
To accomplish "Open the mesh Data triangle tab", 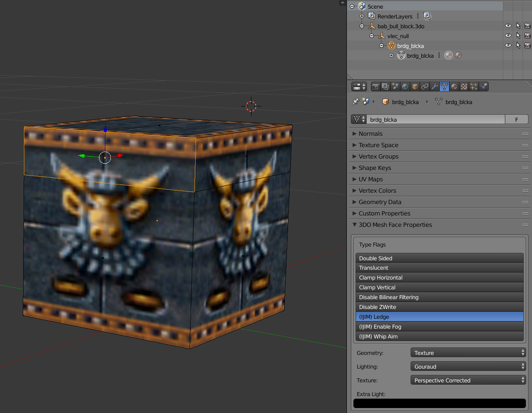I will pyautogui.click(x=444, y=86).
